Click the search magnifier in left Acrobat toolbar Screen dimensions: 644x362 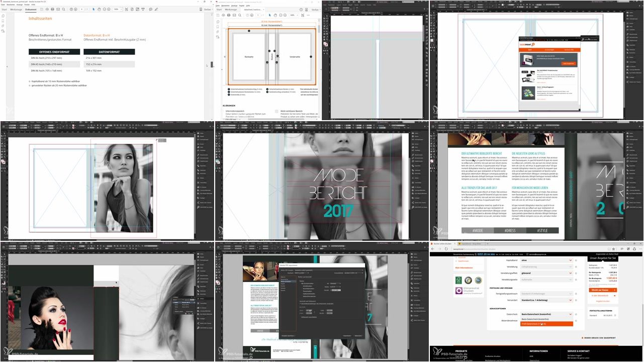pos(63,10)
